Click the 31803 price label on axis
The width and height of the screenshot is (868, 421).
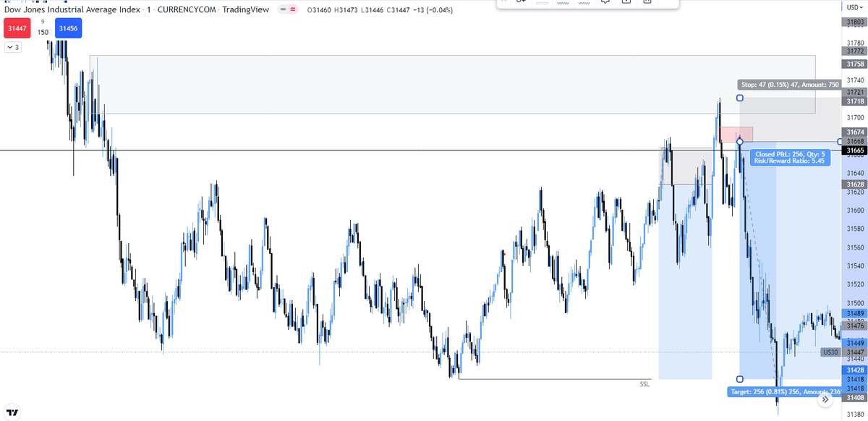pos(854,22)
